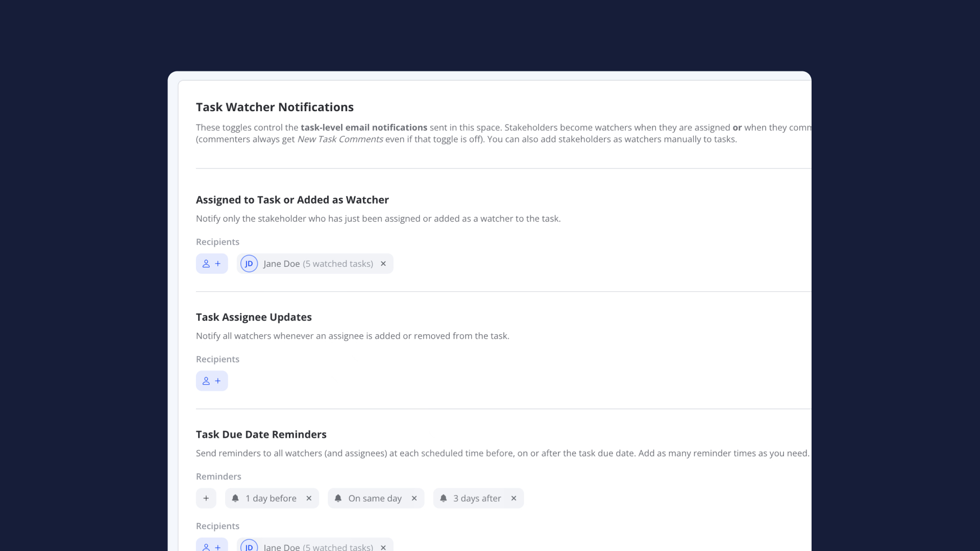Click the Reminders label

coord(218,477)
